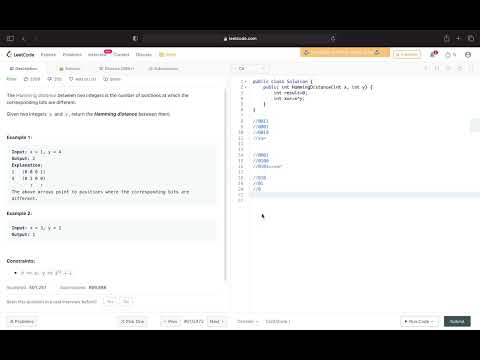Click the Contribute link
The width and height of the screenshot is (480, 360).
pyautogui.click(x=278, y=321)
